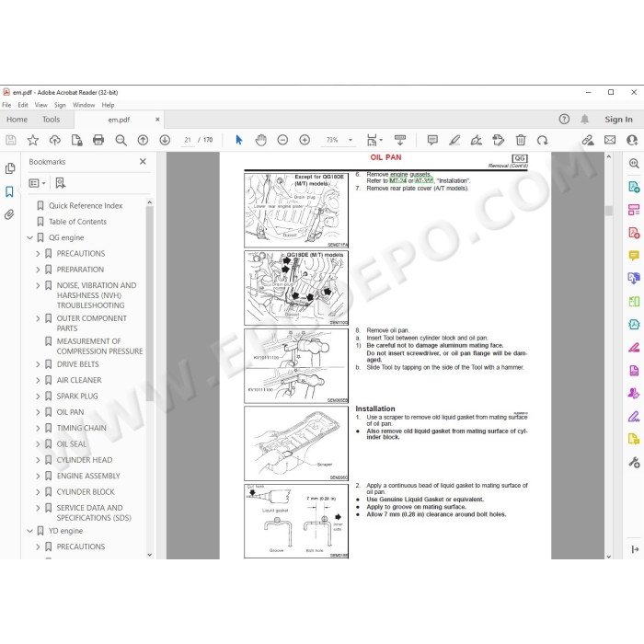Image resolution: width=644 pixels, height=644 pixels.
Task: Go to next page arrow
Action: [x=165, y=140]
